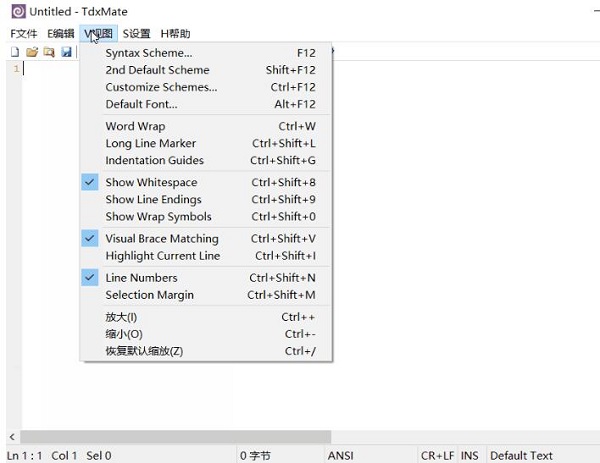Open the H帮助 menu
The height and width of the screenshot is (463, 600).
[x=175, y=34]
